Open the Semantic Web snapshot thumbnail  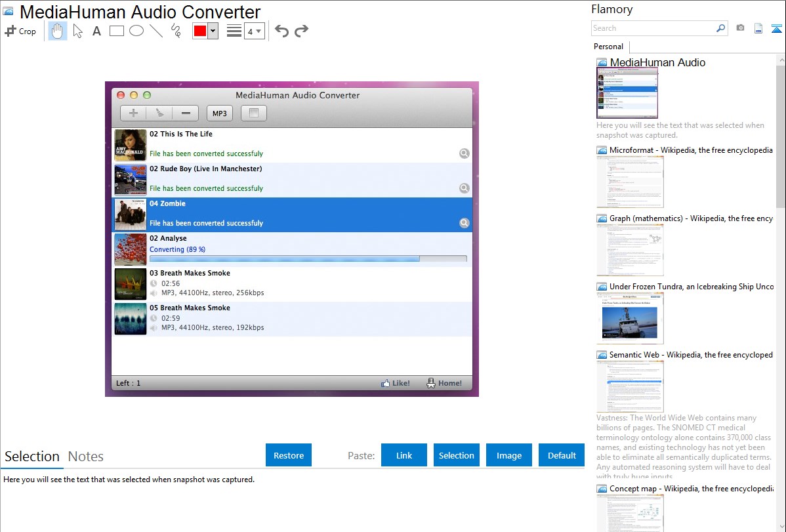(x=630, y=386)
